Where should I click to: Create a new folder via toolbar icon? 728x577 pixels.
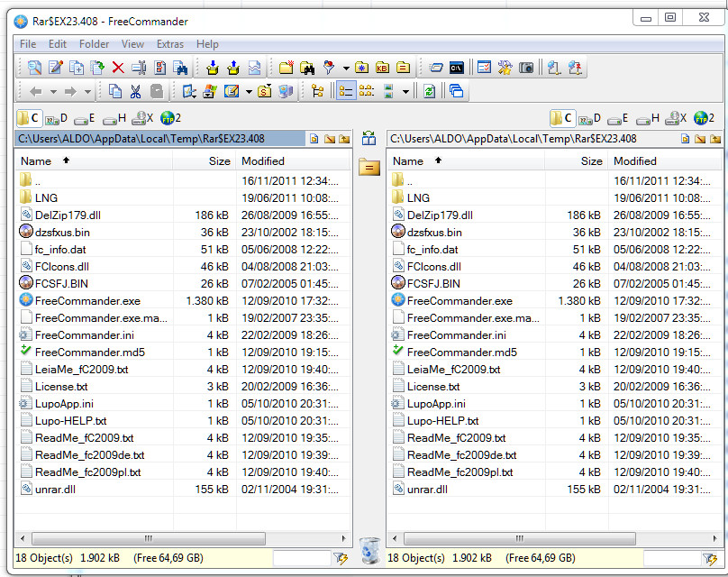[x=287, y=68]
